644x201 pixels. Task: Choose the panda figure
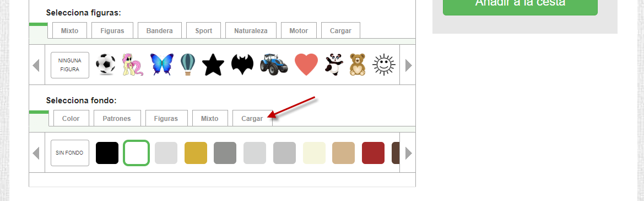point(334,65)
